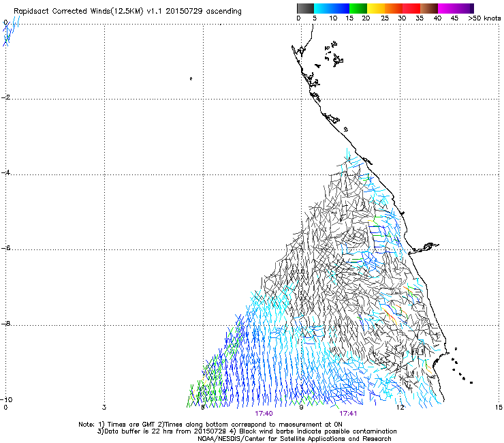The width and height of the screenshot is (504, 443).
Task: Click the blue wind barbs in top-left corner
Action: (10, 31)
